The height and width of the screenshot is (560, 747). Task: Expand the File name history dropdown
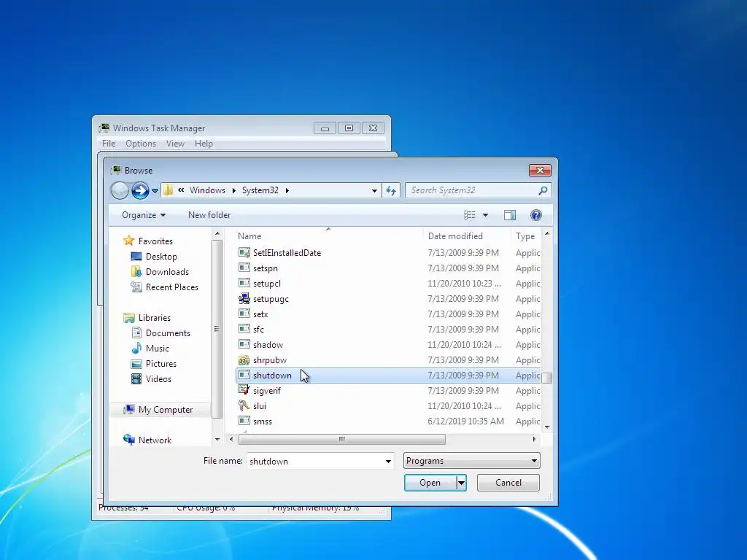(388, 462)
